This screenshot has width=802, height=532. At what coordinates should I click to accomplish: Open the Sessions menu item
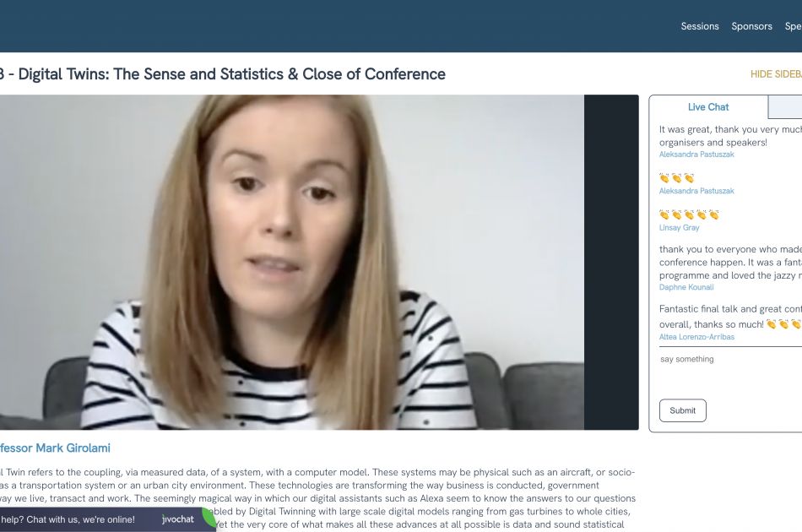pyautogui.click(x=699, y=26)
